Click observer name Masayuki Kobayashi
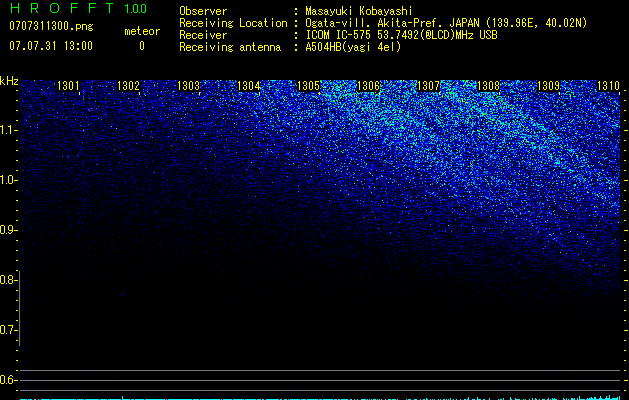629x400 pixels. 359,11
